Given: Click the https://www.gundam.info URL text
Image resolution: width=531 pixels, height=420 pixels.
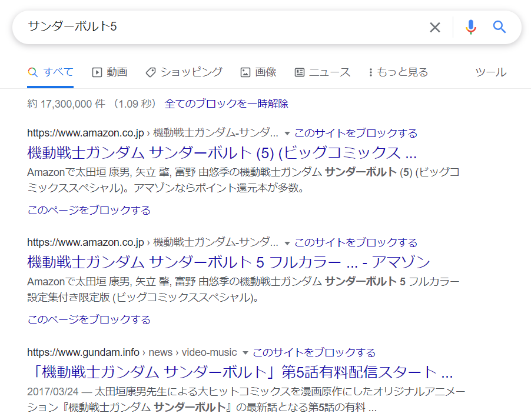Looking at the screenshot, I should [84, 353].
